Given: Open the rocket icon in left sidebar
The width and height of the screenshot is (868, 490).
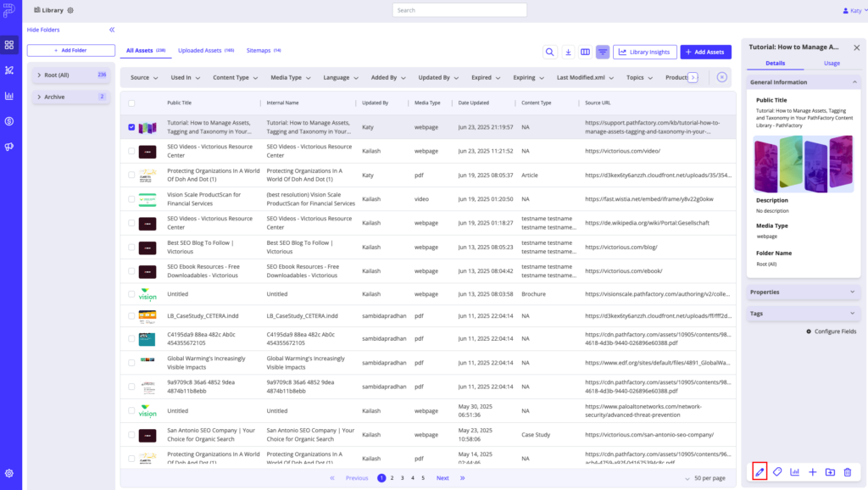Looking at the screenshot, I should pyautogui.click(x=9, y=70).
